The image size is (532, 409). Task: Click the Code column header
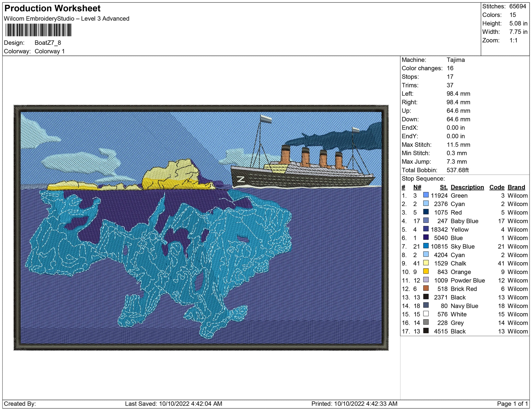pyautogui.click(x=496, y=187)
